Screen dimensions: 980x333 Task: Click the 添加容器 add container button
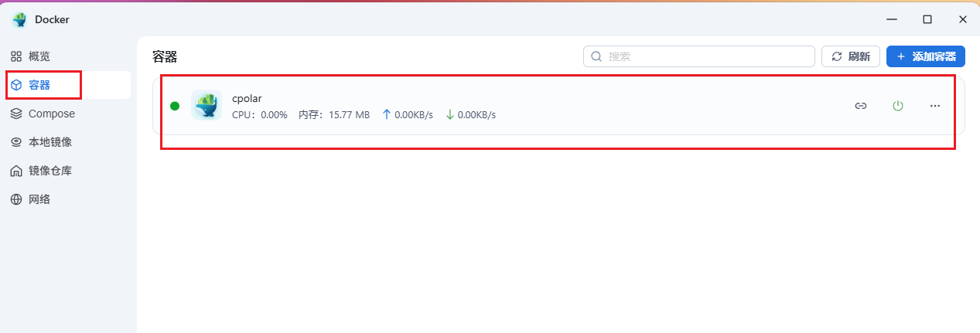pyautogui.click(x=925, y=56)
